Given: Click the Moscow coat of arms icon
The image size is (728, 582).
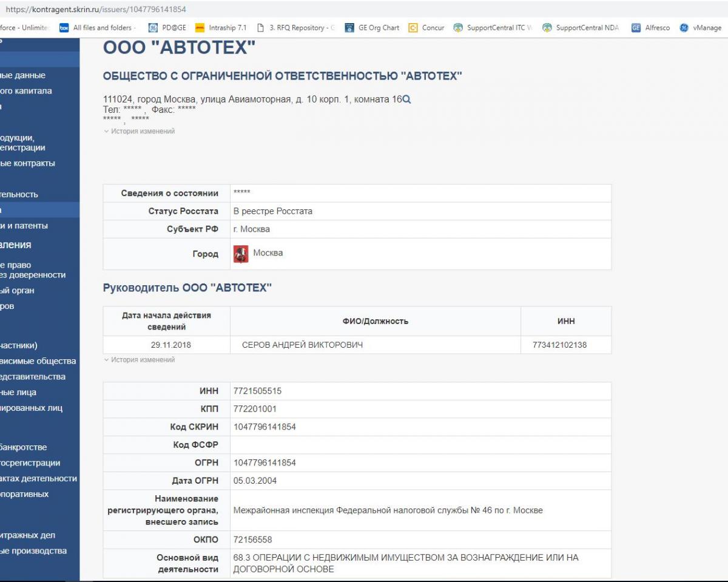Looking at the screenshot, I should tap(241, 254).
